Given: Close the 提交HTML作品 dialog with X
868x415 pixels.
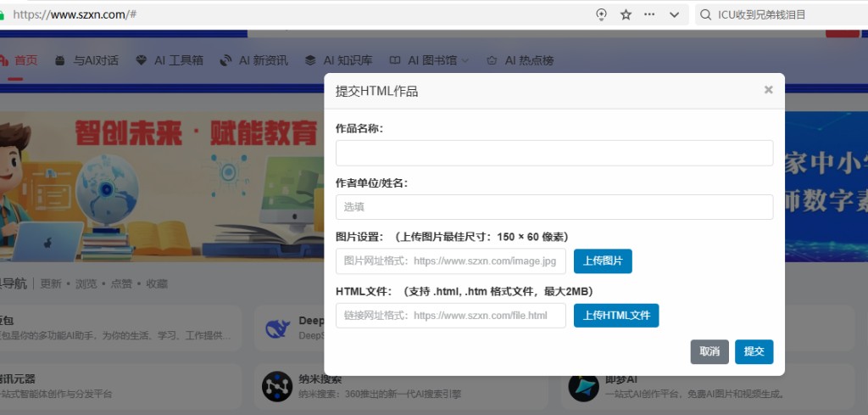Looking at the screenshot, I should (768, 90).
